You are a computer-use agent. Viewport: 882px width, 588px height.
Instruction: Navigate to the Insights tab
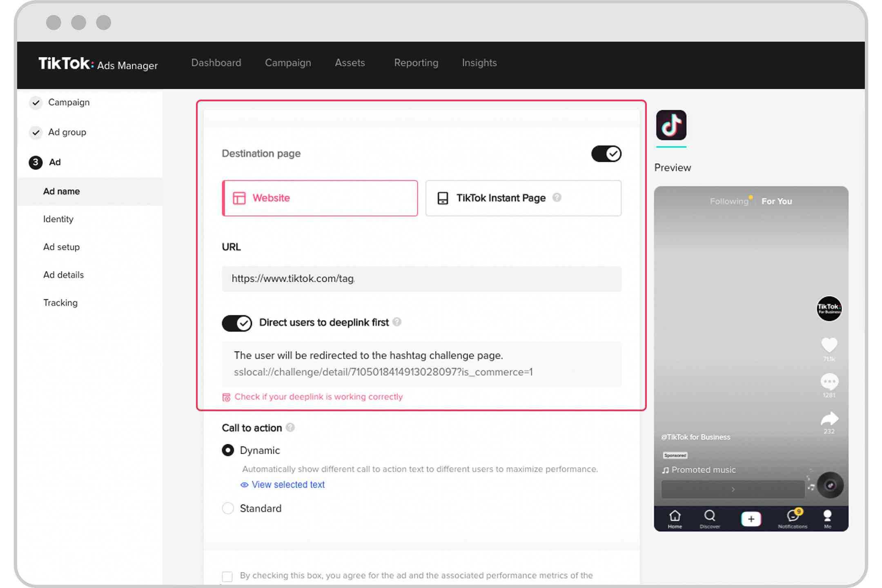click(x=479, y=62)
